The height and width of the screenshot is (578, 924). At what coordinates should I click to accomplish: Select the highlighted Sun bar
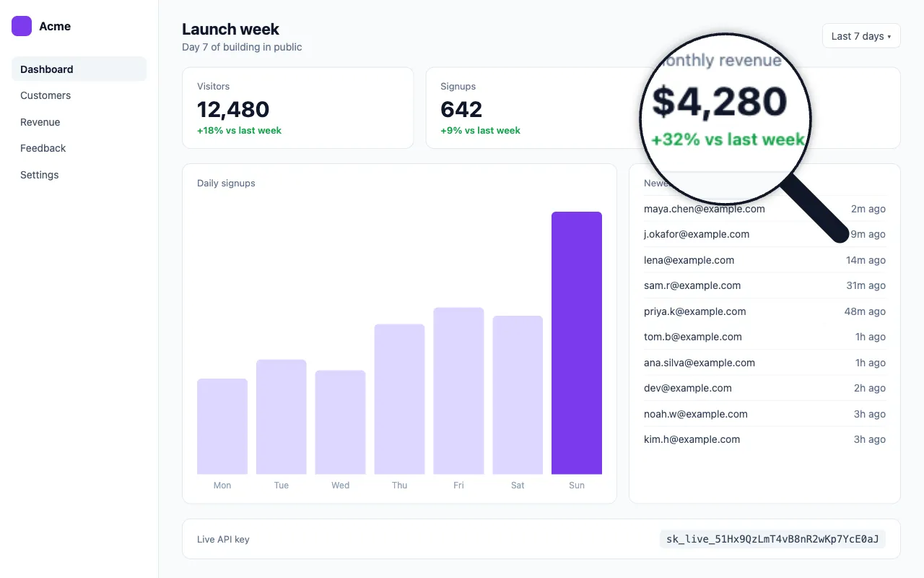pos(577,343)
